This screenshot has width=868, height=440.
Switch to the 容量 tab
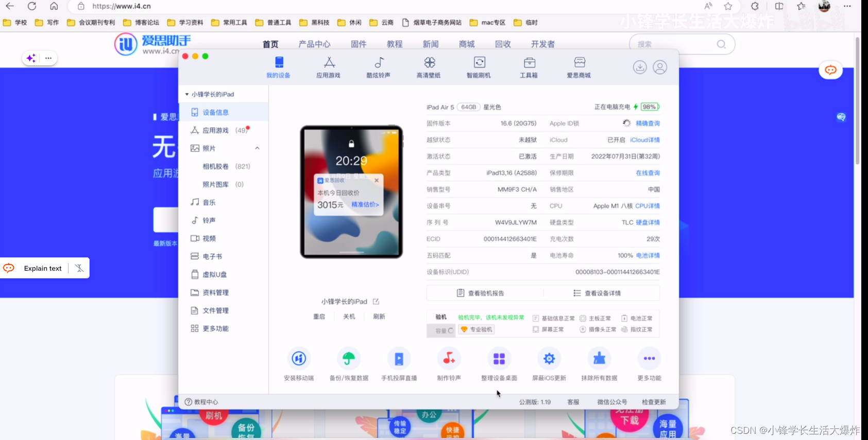pyautogui.click(x=441, y=330)
